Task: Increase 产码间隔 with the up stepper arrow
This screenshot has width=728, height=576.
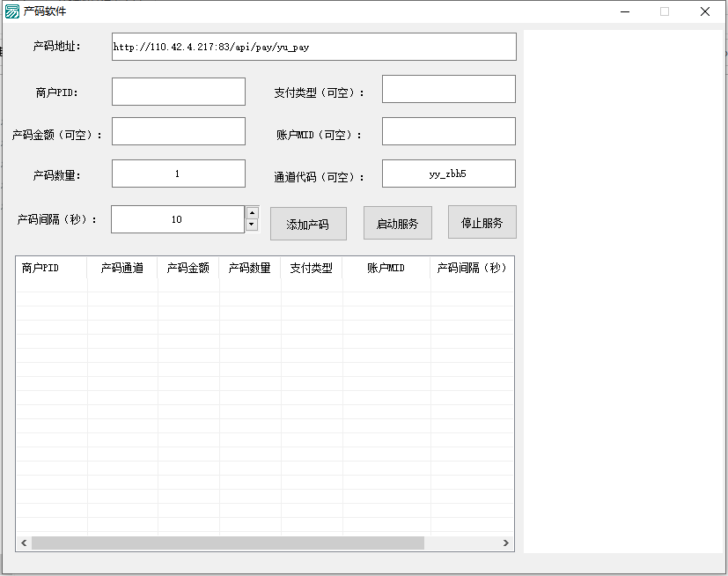Action: [x=250, y=213]
